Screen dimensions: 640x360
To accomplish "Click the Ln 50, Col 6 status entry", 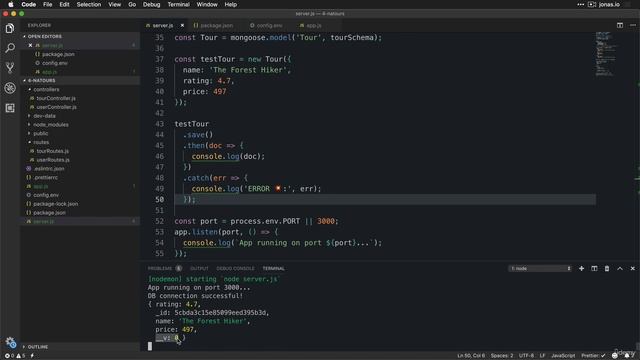I will pyautogui.click(x=471, y=356).
